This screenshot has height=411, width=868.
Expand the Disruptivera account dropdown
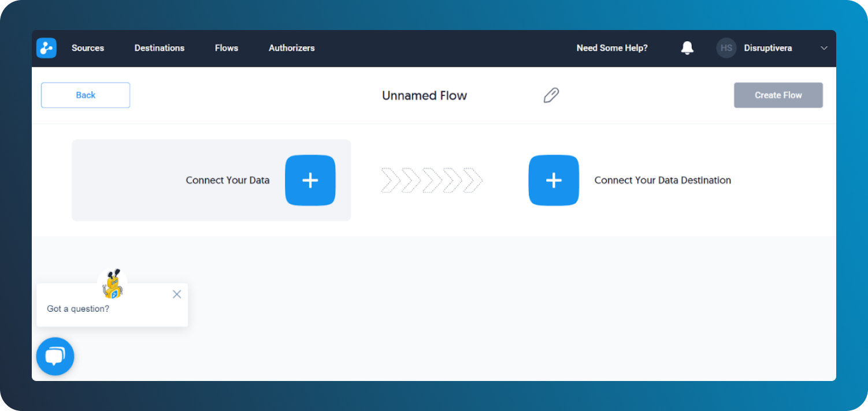click(x=824, y=48)
